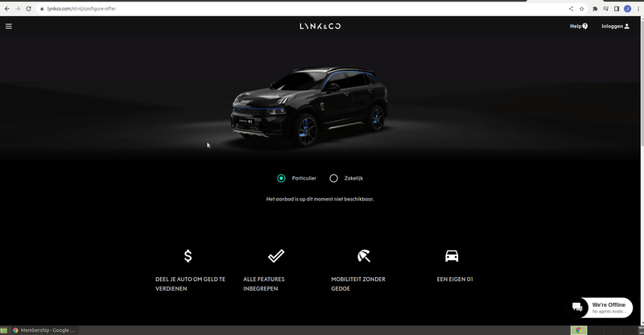Select the Zakelijk radio option
This screenshot has height=335, width=644.
pos(334,179)
